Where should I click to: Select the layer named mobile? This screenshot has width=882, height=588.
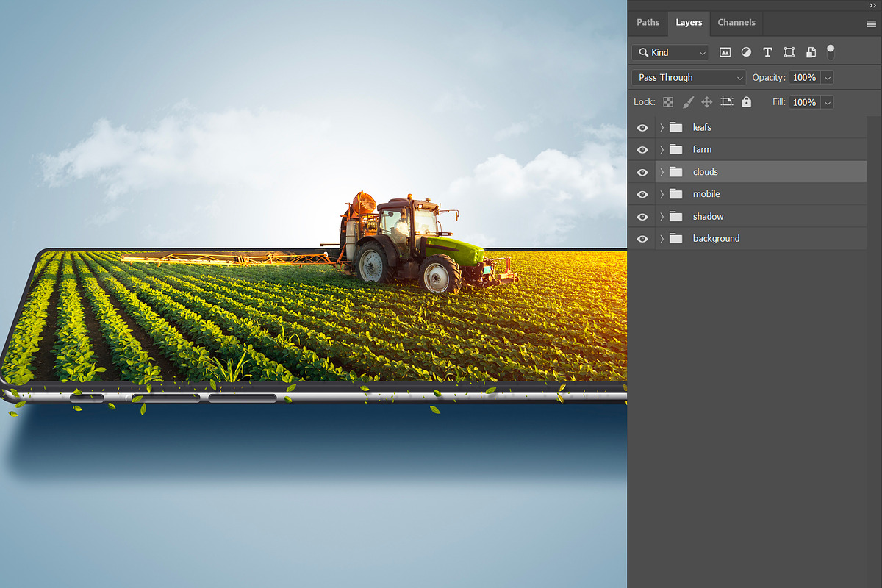706,194
